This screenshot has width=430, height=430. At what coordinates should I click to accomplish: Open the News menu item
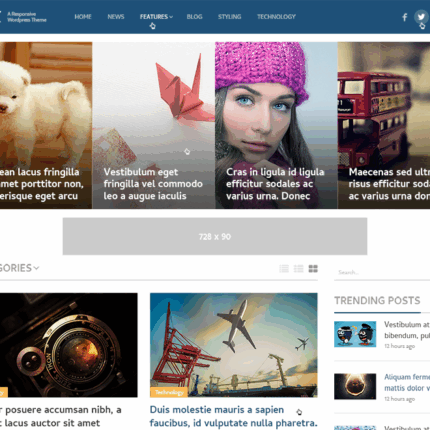[116, 17]
